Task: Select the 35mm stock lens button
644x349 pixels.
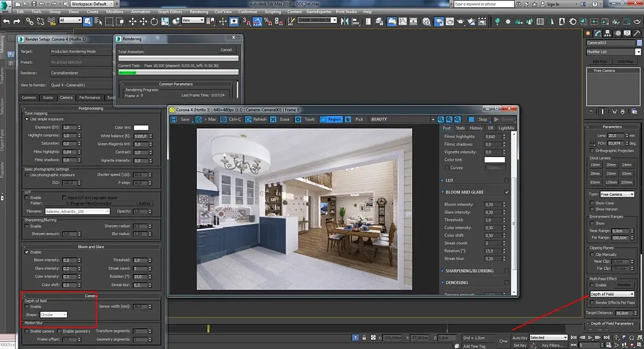Action: (611, 173)
